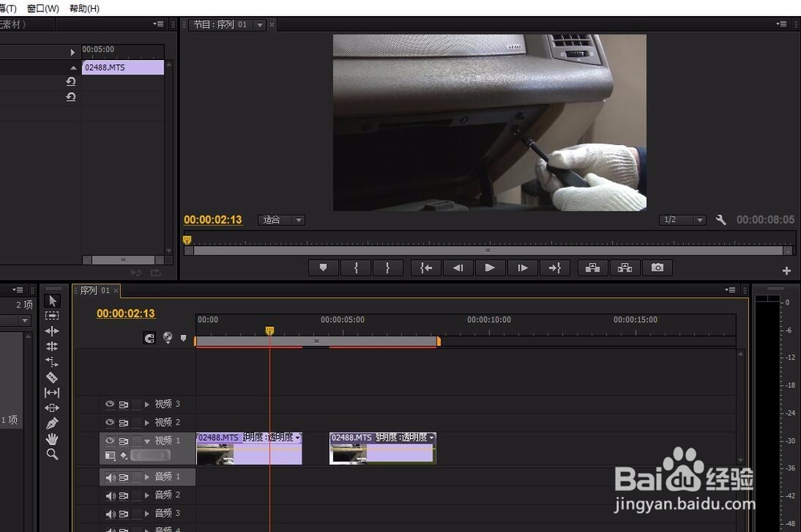801x532 pixels.
Task: Collapse 视频 1 track
Action: [147, 441]
